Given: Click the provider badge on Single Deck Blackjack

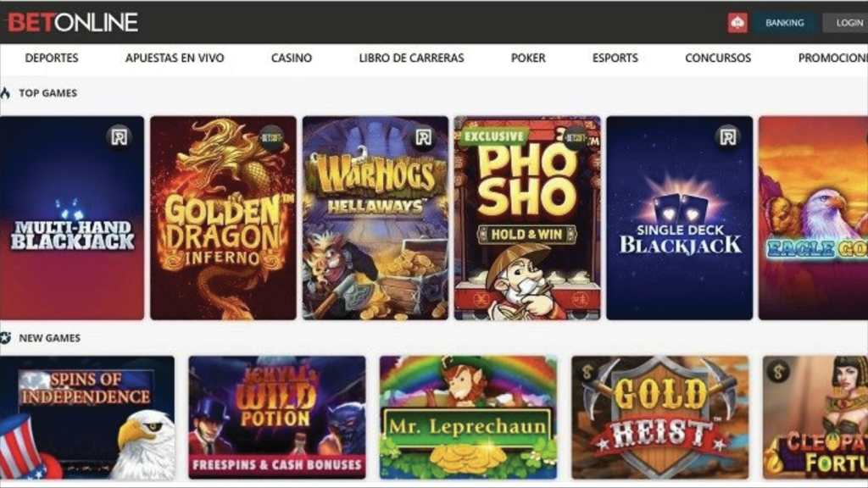Looking at the screenshot, I should point(727,136).
